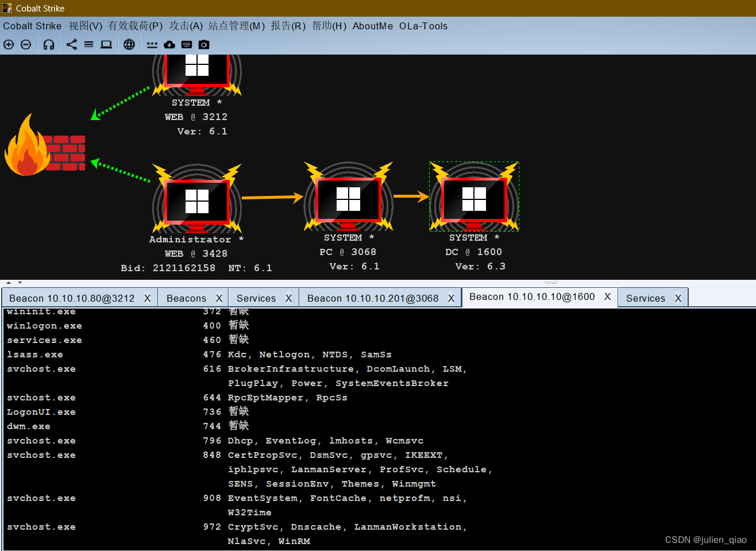Click "RpcEptMapper, RpcSs" services text
This screenshot has width=756, height=551.
[x=288, y=398]
